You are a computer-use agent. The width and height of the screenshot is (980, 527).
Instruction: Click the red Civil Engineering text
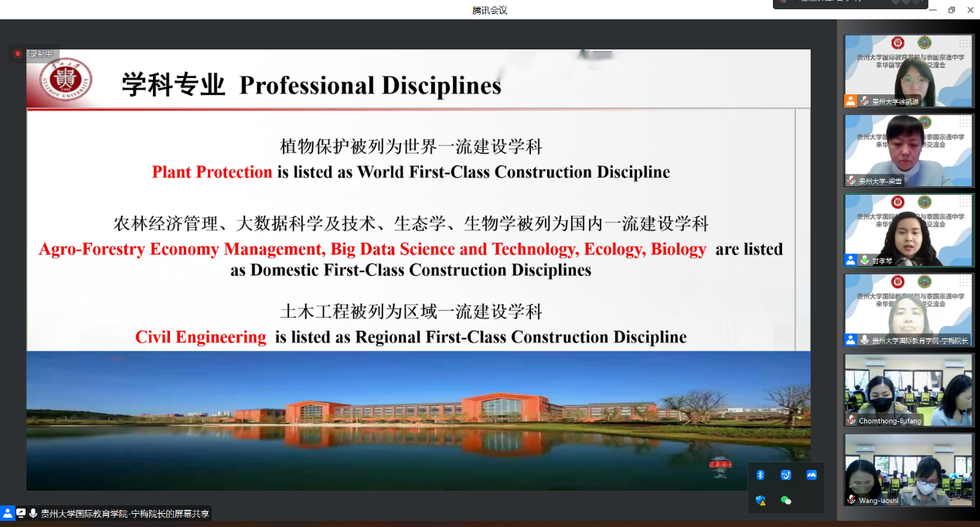click(x=201, y=337)
